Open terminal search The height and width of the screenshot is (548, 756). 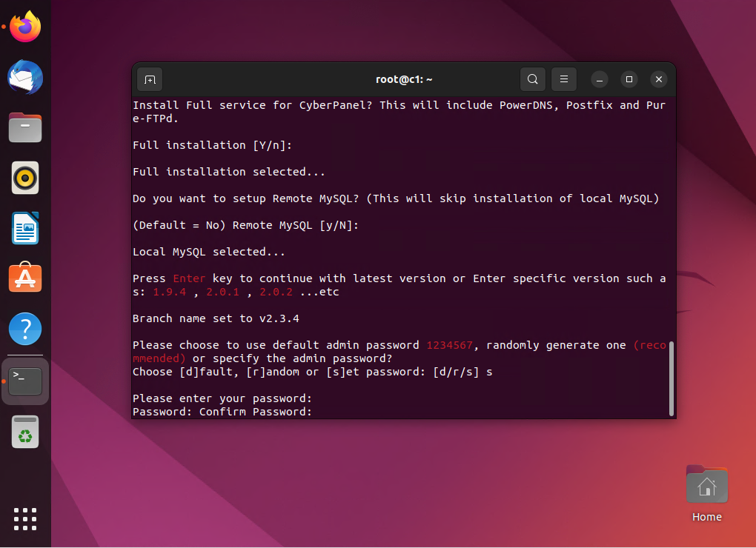(532, 79)
